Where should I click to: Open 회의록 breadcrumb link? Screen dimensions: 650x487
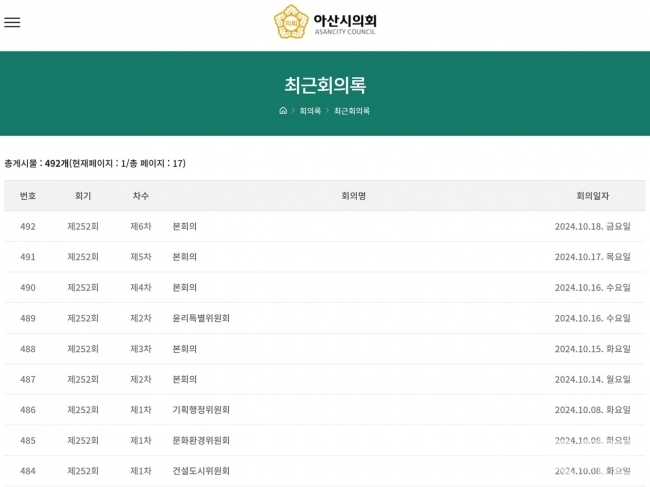(x=310, y=111)
